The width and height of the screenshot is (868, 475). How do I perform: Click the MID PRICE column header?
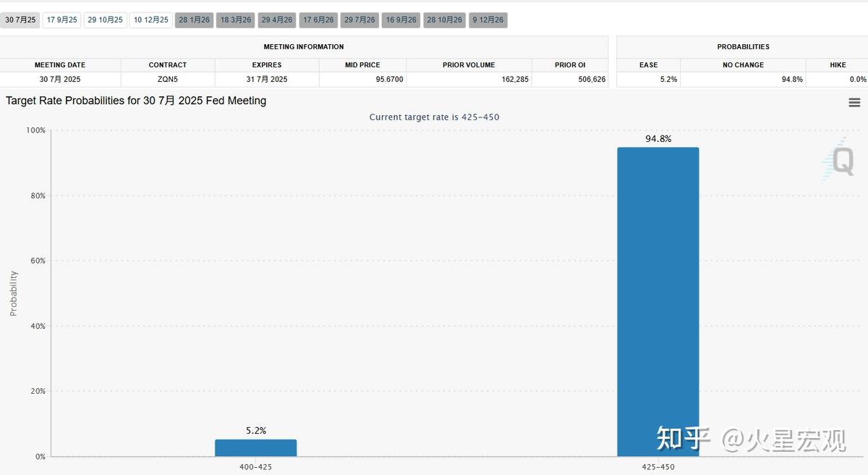[x=362, y=65]
